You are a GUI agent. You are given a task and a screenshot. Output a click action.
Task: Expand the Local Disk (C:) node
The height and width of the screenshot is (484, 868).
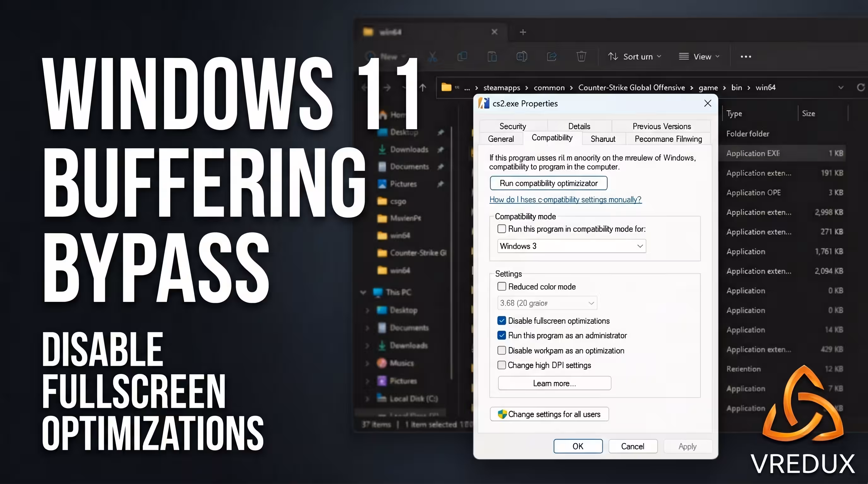click(367, 399)
